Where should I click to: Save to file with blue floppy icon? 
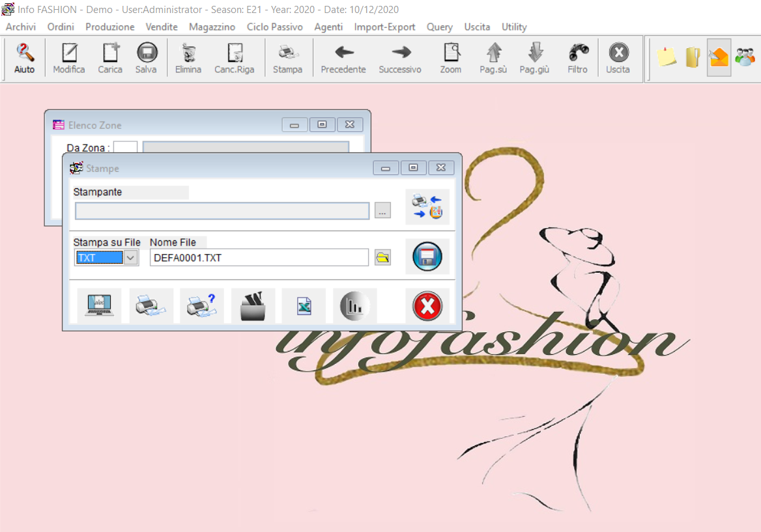click(427, 256)
